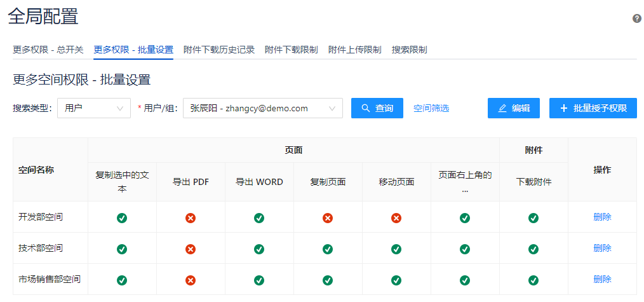Click red X for 市场销售部空间 导出 PDF
644x302 pixels.
point(191,280)
